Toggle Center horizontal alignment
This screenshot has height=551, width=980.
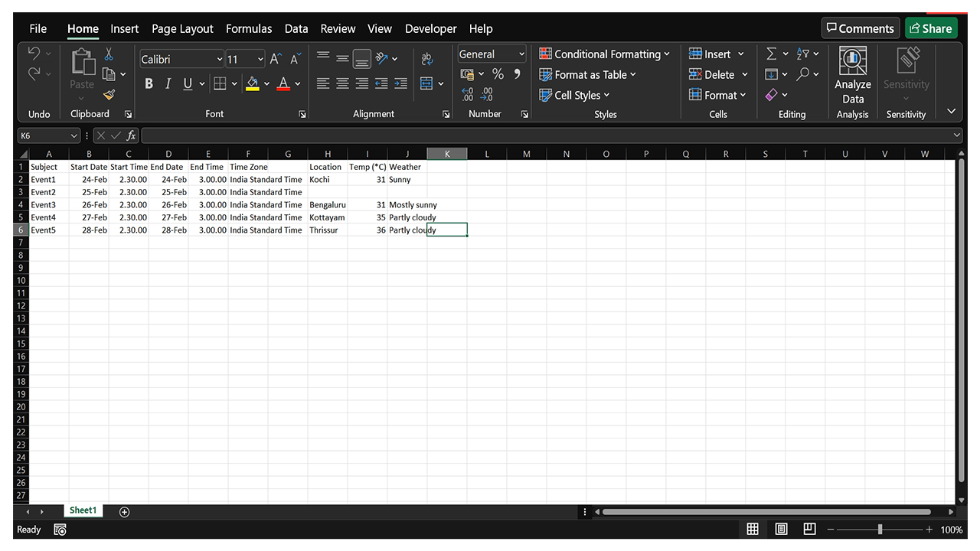coord(342,83)
